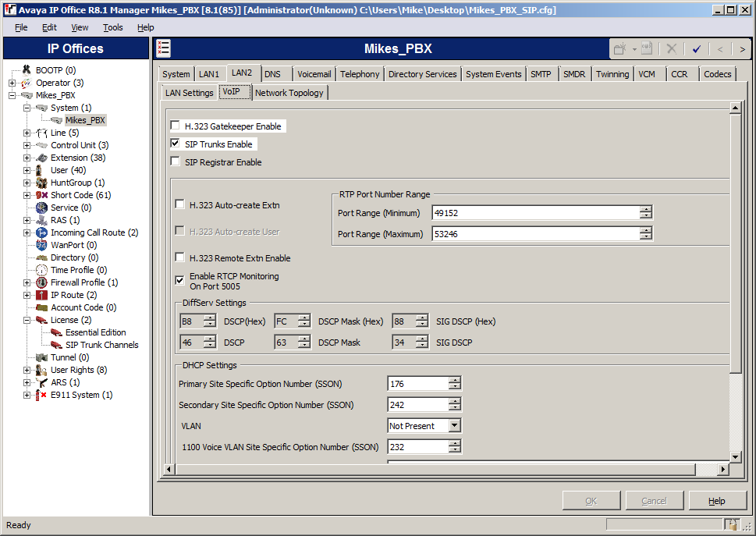Screen dimensions: 756x536
Task: Uncheck SIP Trunks Enable
Action: (175, 144)
